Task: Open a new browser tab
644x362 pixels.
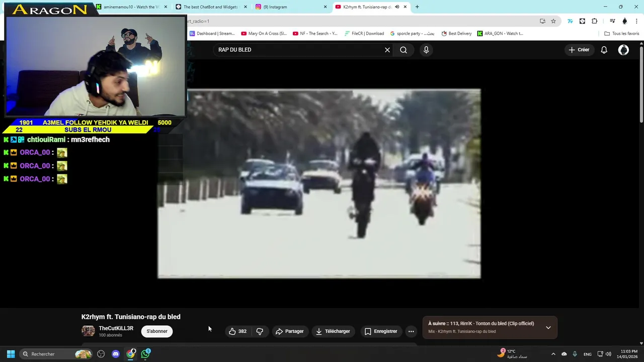Action: pyautogui.click(x=417, y=7)
